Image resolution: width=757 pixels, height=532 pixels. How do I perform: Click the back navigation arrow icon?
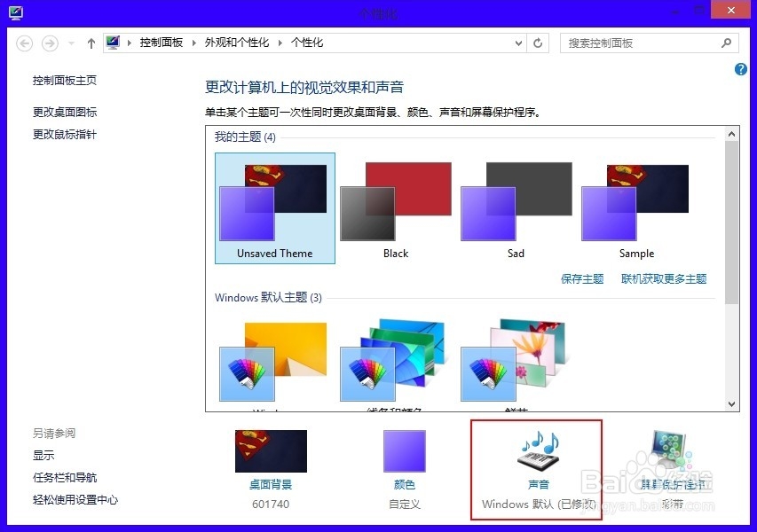click(x=27, y=43)
